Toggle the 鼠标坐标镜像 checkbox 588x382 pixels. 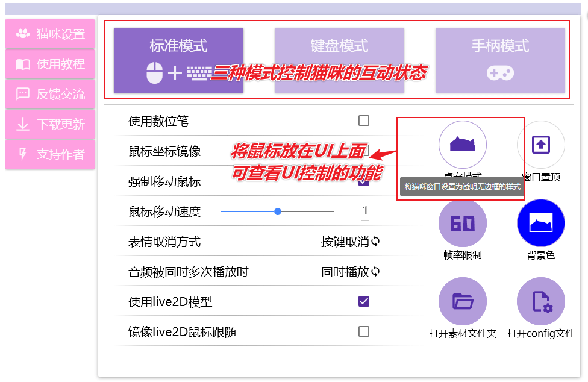(x=363, y=150)
